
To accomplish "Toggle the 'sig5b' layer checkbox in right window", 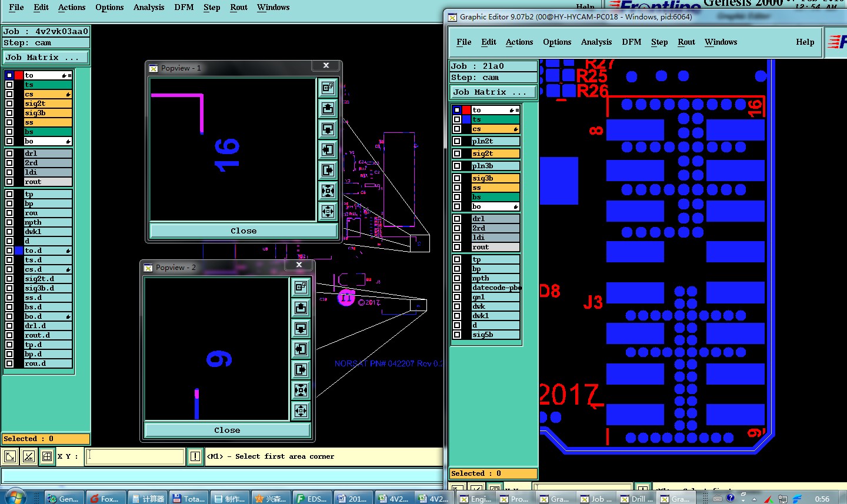I will pos(457,335).
